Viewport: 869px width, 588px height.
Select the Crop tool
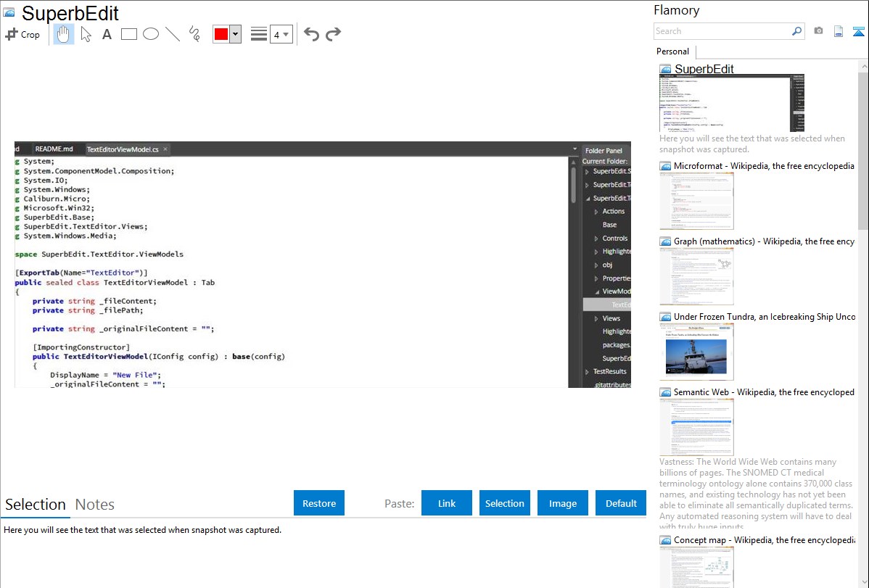pyautogui.click(x=22, y=34)
